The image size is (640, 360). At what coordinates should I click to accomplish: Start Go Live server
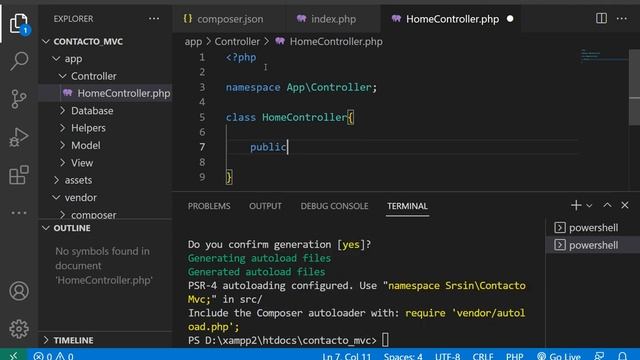pyautogui.click(x=559, y=356)
